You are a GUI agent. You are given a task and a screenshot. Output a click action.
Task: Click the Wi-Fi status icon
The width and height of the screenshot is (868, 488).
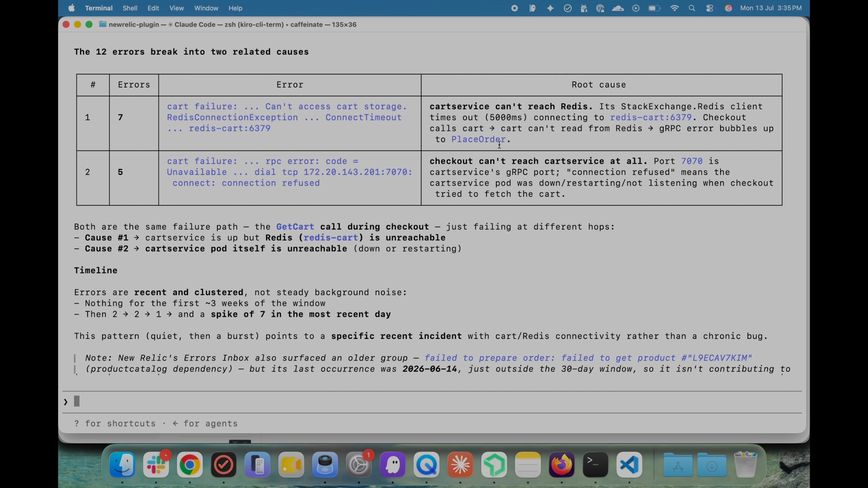point(675,8)
